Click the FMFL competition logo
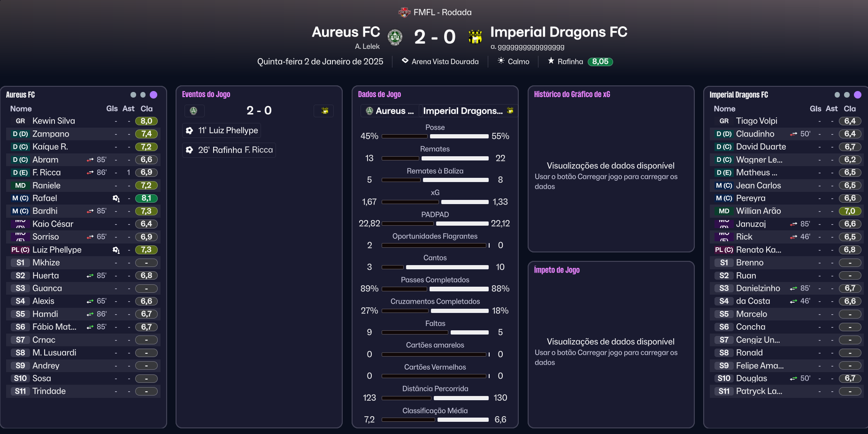The height and width of the screenshot is (434, 868). click(x=404, y=12)
